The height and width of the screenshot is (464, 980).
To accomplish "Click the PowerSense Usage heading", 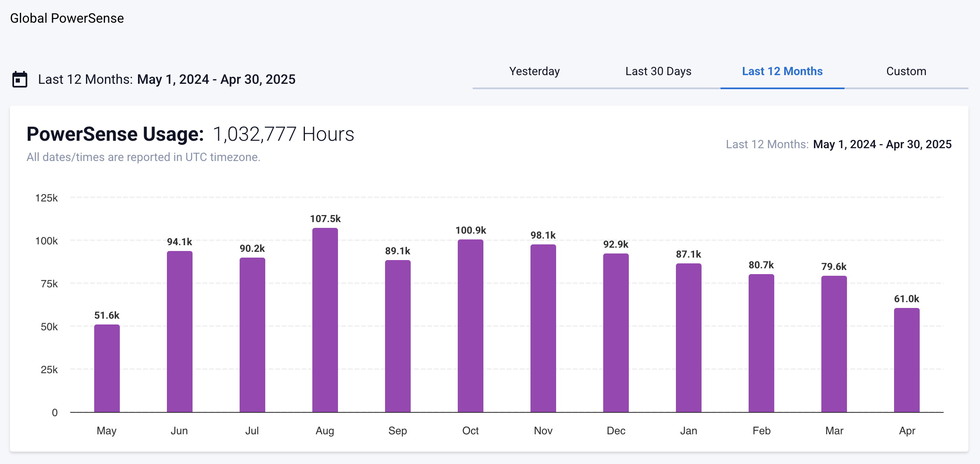I will [115, 134].
